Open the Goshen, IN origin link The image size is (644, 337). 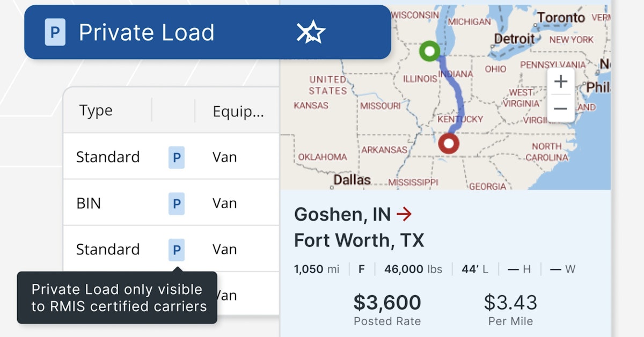point(341,214)
